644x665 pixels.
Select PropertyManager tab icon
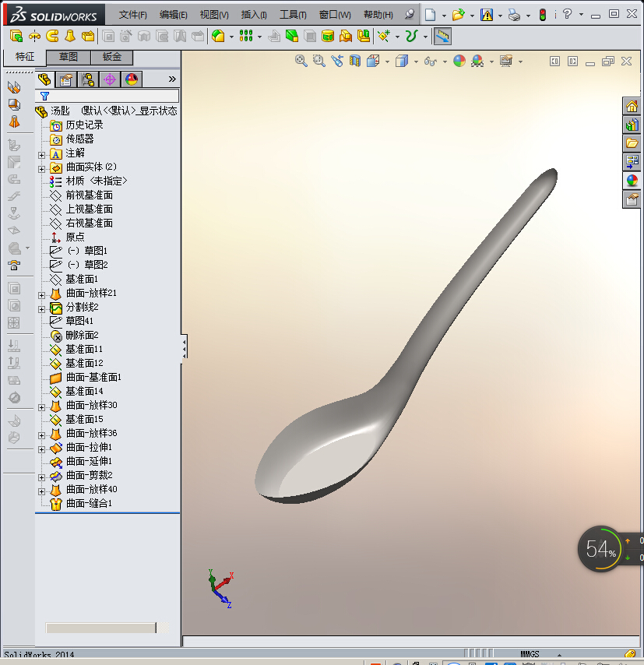click(x=66, y=79)
